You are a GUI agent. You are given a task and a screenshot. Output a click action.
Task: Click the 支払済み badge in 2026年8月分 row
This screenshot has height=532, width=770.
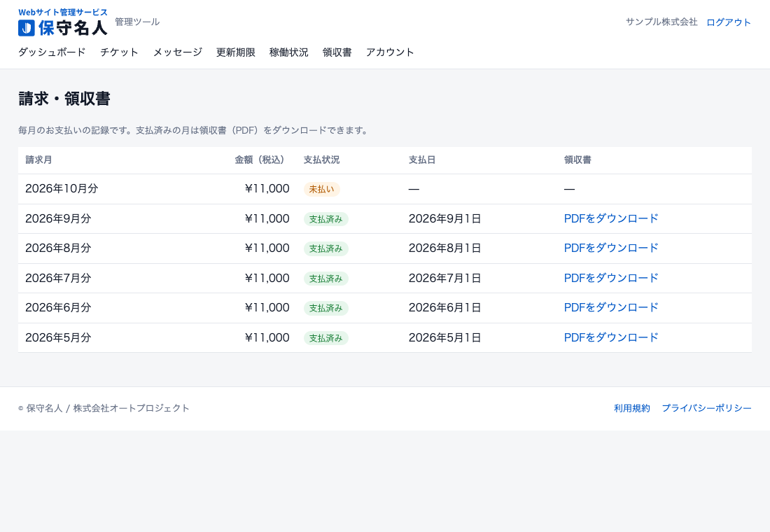point(326,248)
